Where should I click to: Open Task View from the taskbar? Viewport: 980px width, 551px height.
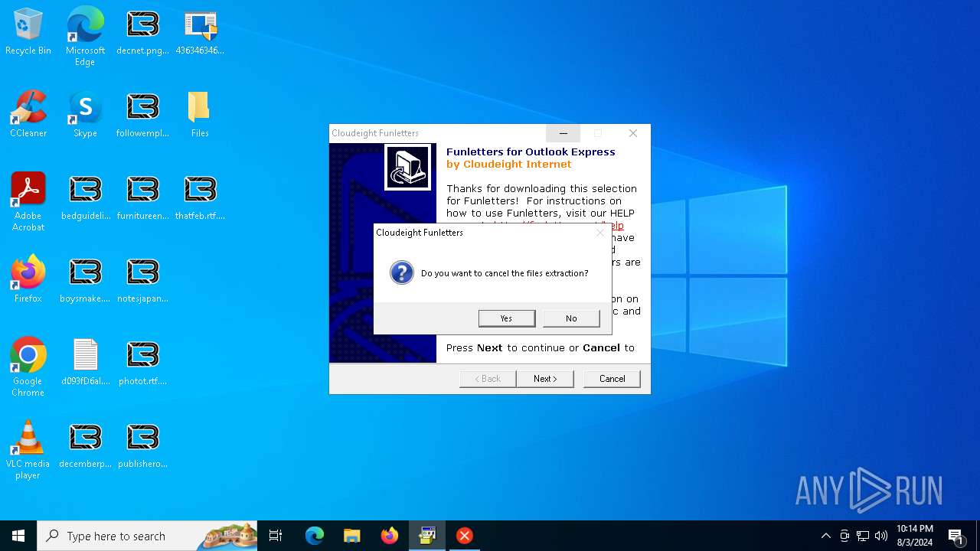tap(276, 536)
